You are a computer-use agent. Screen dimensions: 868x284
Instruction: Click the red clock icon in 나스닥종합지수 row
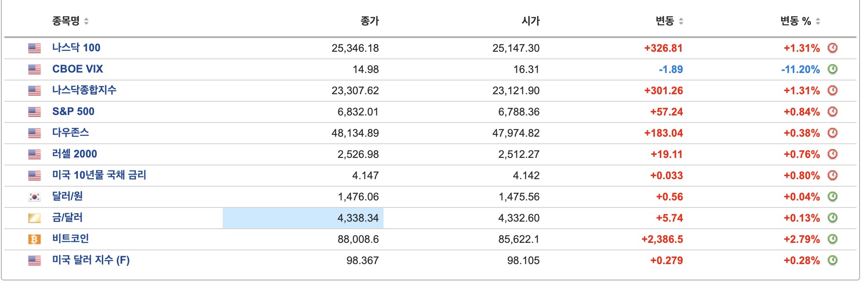[833, 90]
